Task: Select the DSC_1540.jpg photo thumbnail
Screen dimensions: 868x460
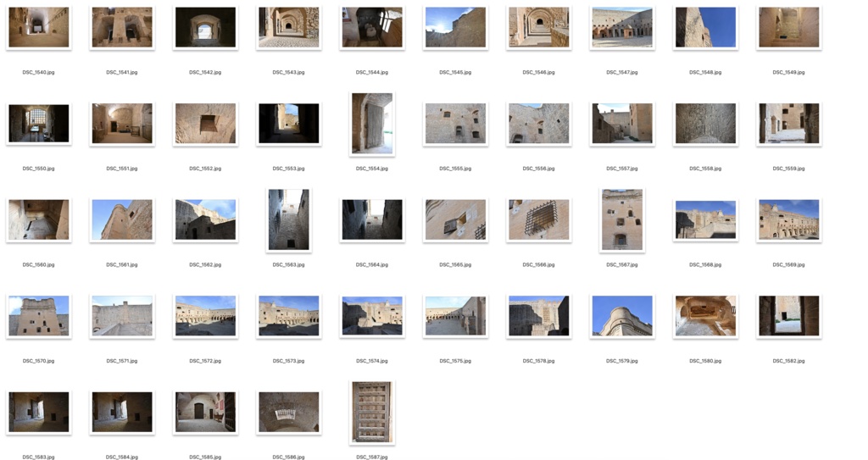Action: 39,27
